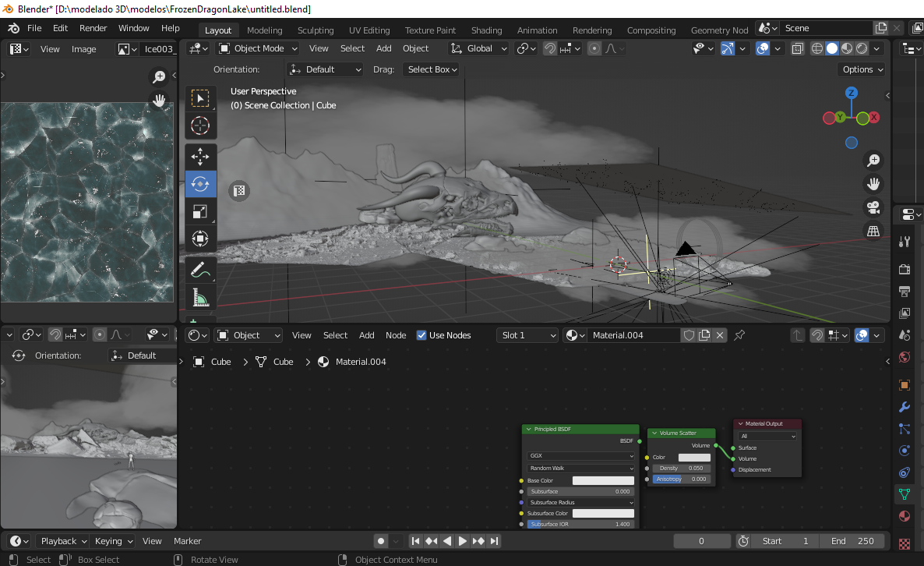Screen dimensions: 924x566
Task: Select the Select Box tool icon
Action: click(x=200, y=98)
